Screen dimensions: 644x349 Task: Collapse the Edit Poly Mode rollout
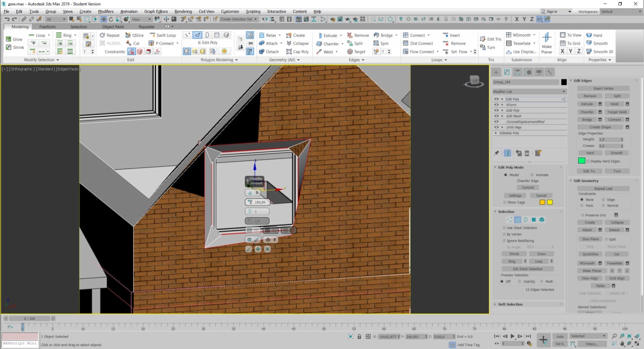(528, 167)
